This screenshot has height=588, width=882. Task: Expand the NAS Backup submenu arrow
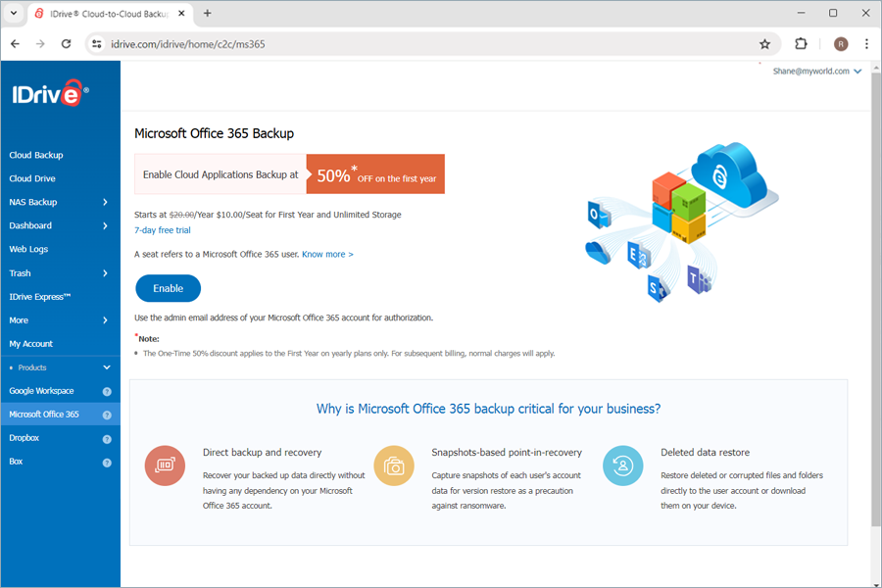click(x=105, y=202)
